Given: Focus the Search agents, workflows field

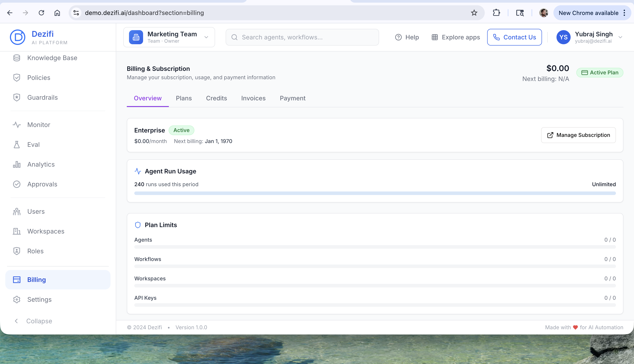Looking at the screenshot, I should [x=302, y=37].
